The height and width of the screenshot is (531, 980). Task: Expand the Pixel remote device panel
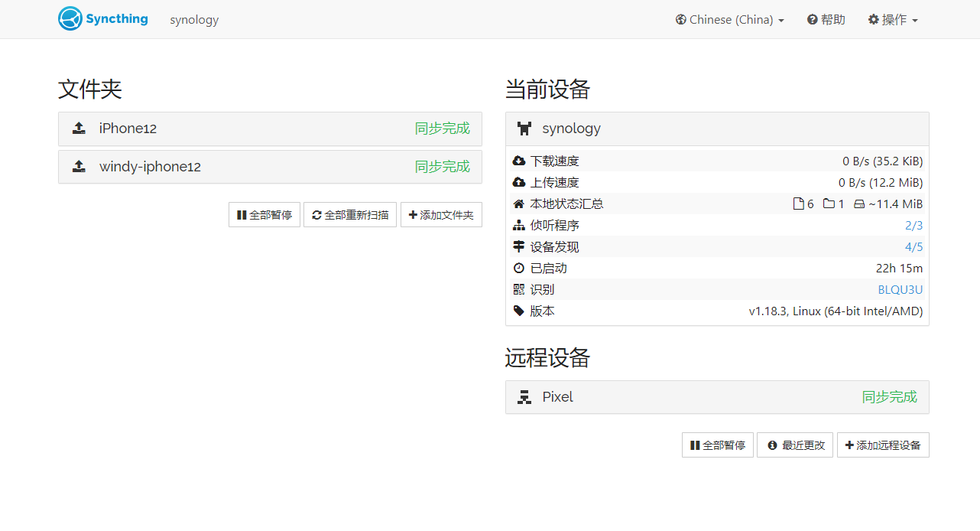pos(717,397)
